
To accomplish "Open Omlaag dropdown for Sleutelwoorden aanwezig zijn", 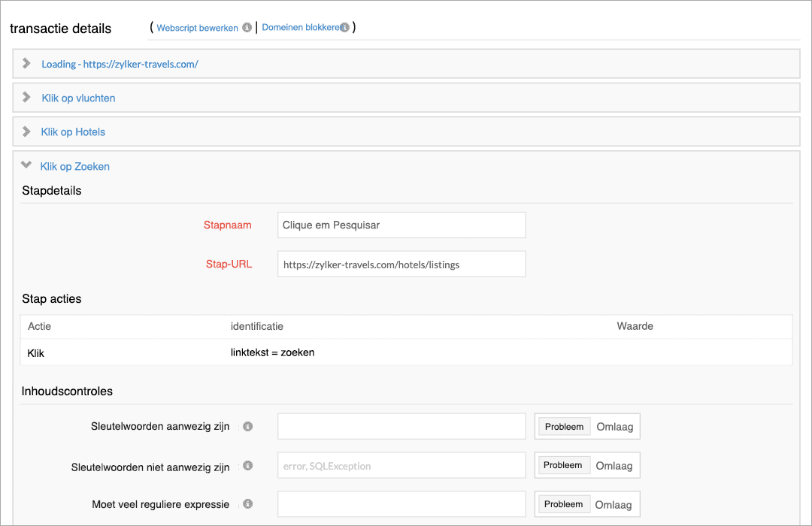I will tap(614, 426).
